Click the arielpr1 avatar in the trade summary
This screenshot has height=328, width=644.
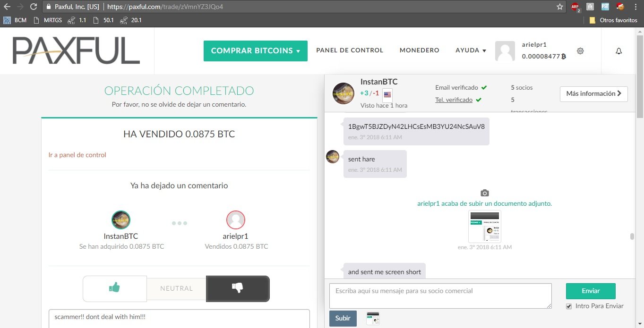(x=236, y=220)
